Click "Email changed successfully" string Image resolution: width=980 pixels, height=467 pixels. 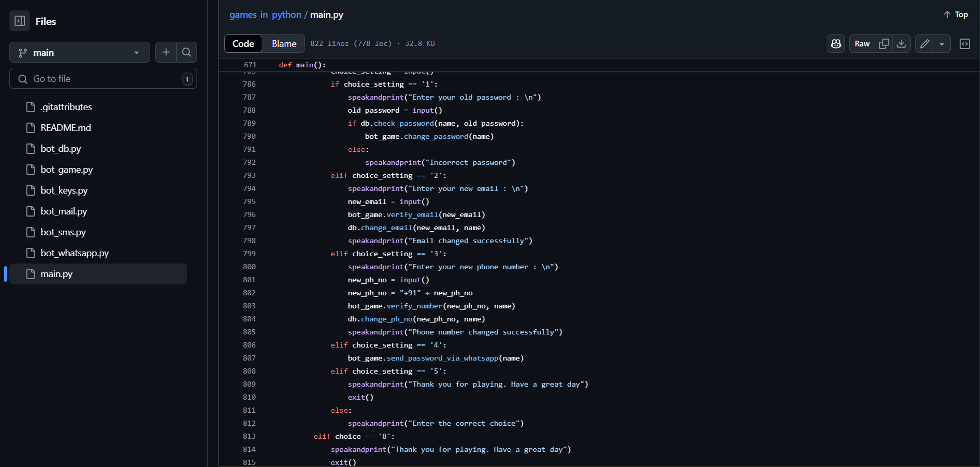pos(468,241)
